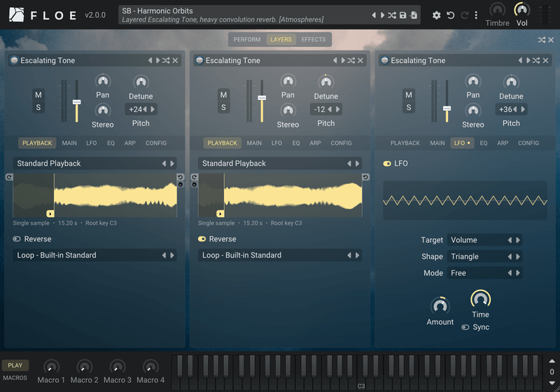Mute the first layer with M button
The width and height of the screenshot is (560, 392).
click(38, 95)
